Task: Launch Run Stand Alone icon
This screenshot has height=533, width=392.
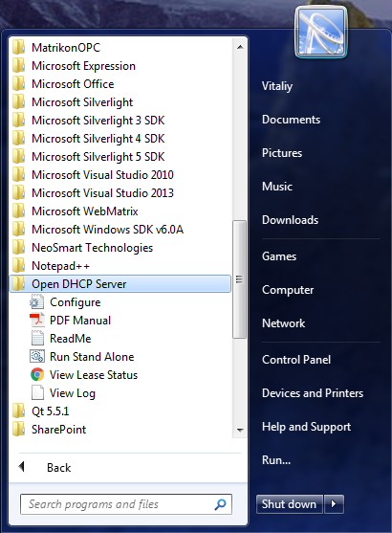Action: 37,357
